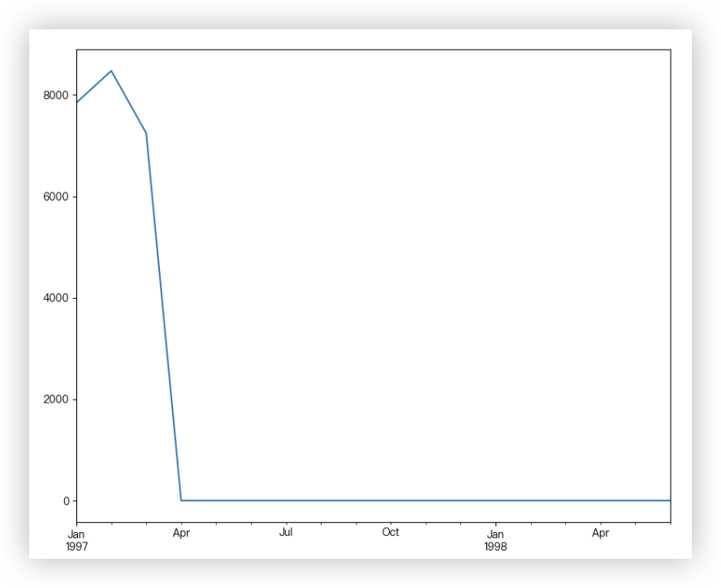Click the 4000 y-axis tick label
This screenshot has width=721, height=588.
(x=56, y=298)
